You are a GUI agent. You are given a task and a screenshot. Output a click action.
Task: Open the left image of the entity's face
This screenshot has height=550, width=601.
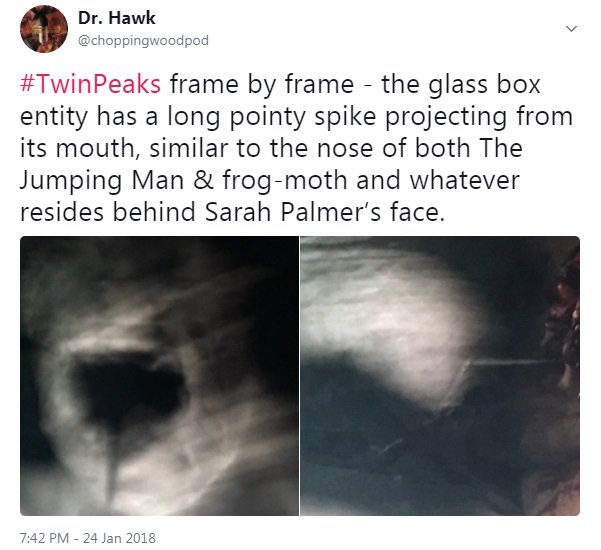pyautogui.click(x=159, y=376)
